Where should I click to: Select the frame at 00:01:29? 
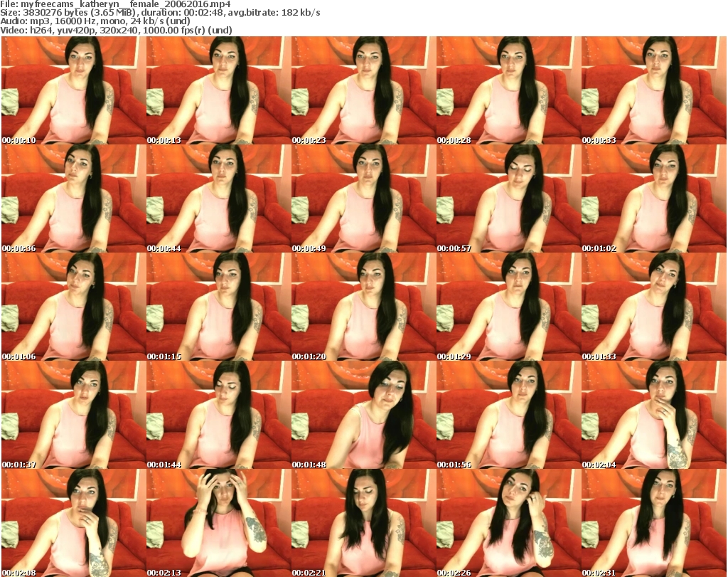[508, 307]
